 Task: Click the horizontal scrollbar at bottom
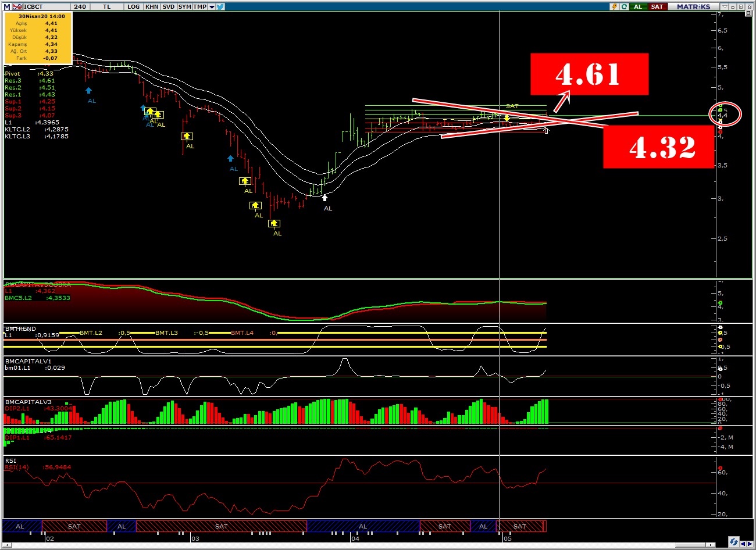692,545
